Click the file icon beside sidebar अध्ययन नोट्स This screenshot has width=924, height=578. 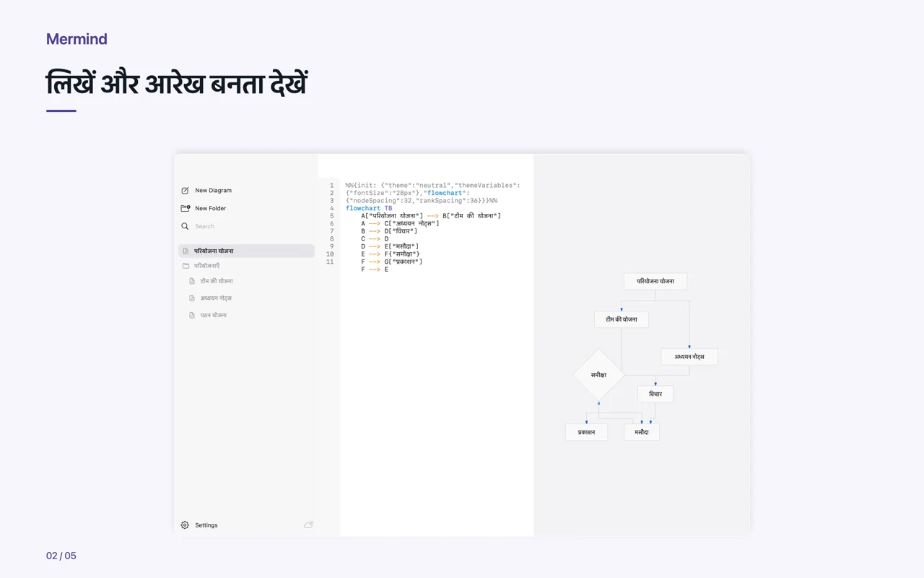tap(192, 298)
